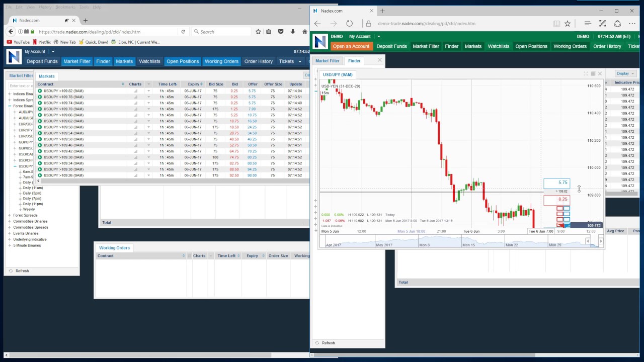Refresh the page in the Edge window
This screenshot has height=362, width=644.
(x=349, y=24)
